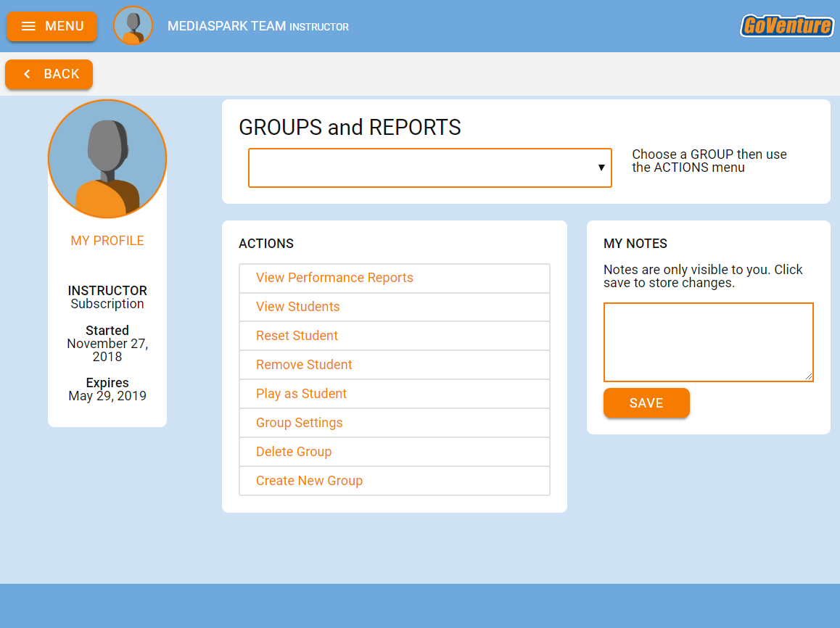The width and height of the screenshot is (840, 628).
Task: Click the Started November 27, 2018 text
Action: (x=107, y=343)
